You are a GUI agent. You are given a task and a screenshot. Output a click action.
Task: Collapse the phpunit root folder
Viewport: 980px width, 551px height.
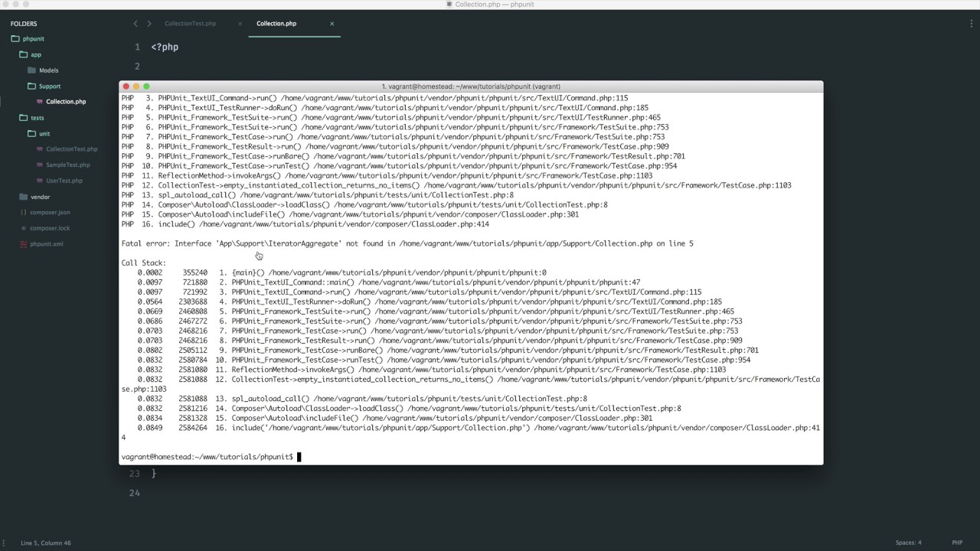[x=15, y=39]
